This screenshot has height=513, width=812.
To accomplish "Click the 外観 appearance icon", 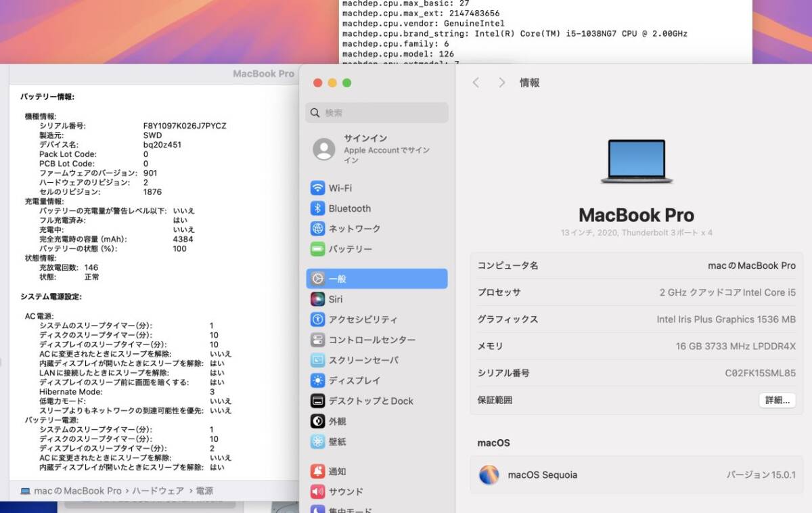I will point(317,421).
